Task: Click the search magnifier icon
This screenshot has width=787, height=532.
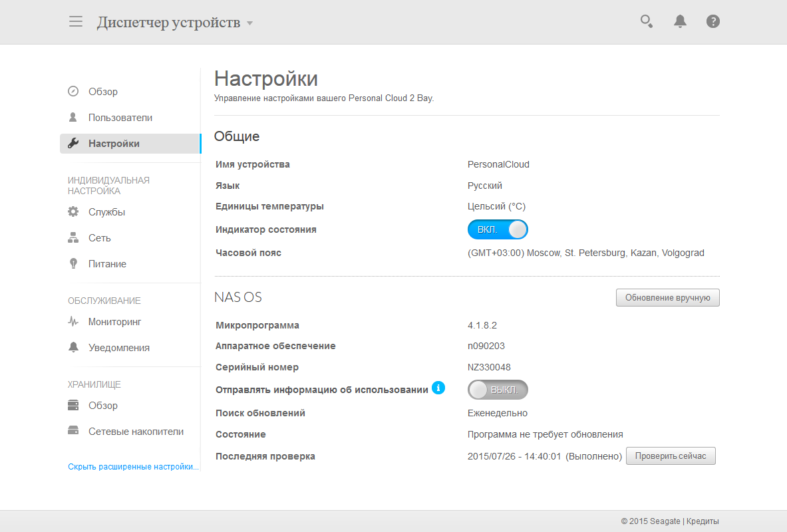Action: click(x=647, y=21)
